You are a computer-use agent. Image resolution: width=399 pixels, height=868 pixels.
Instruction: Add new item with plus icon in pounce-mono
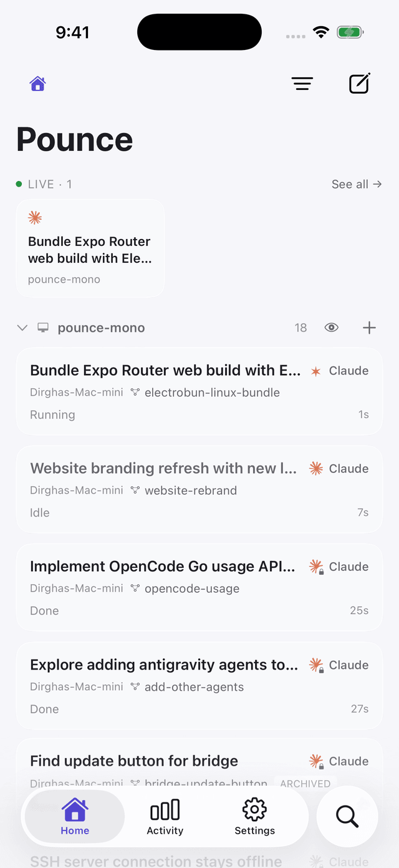point(369,328)
